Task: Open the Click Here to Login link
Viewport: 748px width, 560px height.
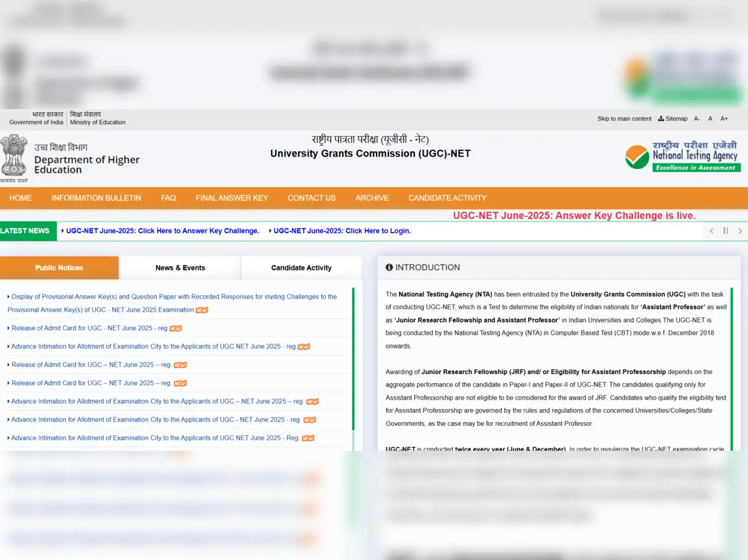Action: [342, 231]
